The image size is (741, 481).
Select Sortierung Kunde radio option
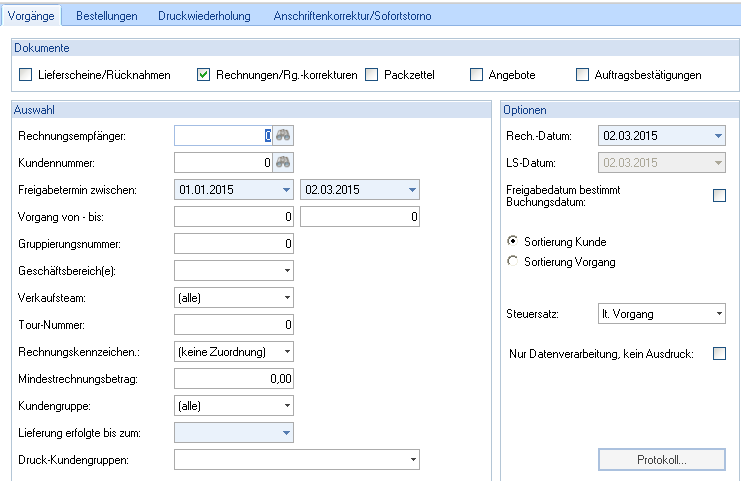514,242
